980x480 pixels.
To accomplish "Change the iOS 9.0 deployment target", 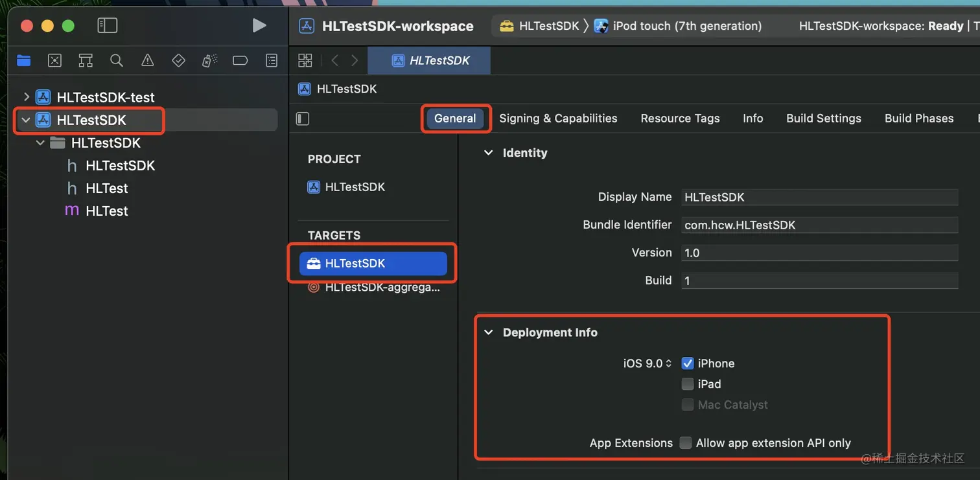I will point(647,363).
